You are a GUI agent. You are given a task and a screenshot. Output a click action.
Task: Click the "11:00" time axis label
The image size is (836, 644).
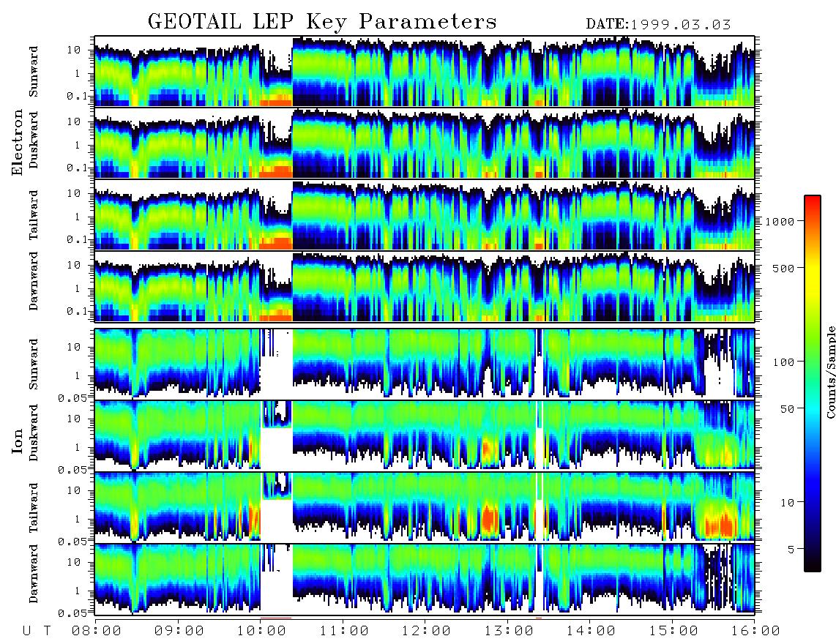344,632
